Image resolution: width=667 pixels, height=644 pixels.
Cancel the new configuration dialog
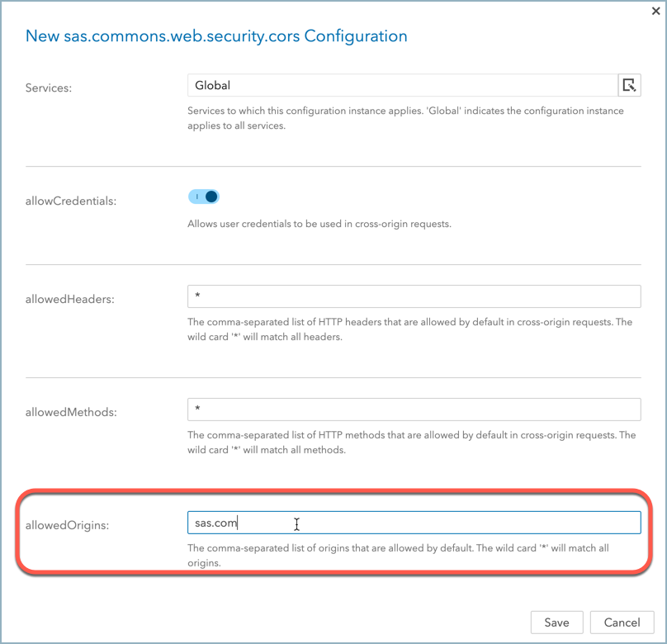[x=622, y=623]
